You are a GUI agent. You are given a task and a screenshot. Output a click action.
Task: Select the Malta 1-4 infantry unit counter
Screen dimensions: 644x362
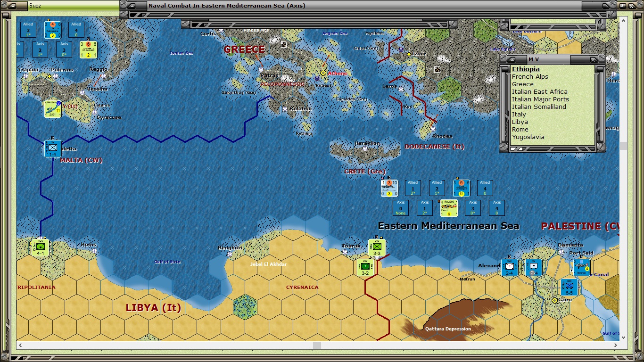pos(53,148)
